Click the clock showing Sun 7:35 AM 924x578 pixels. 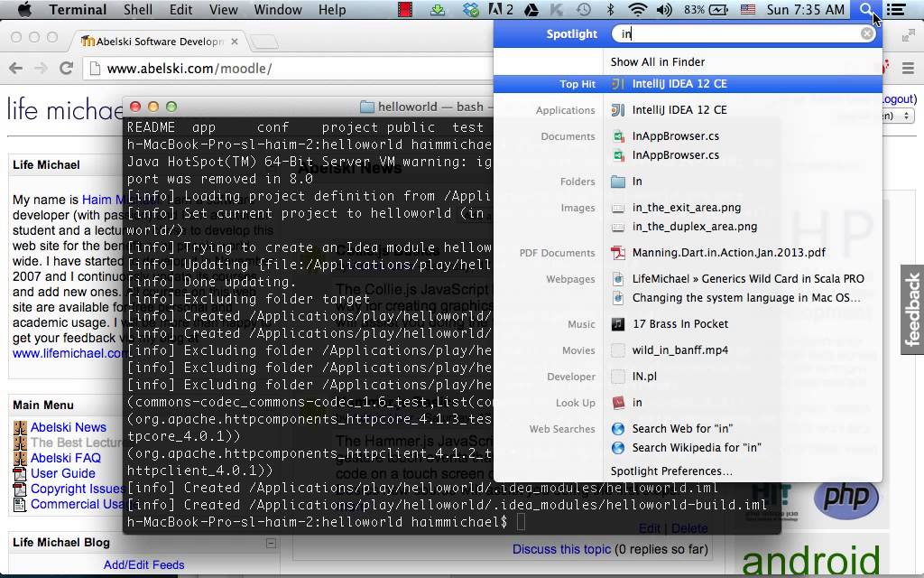click(805, 9)
